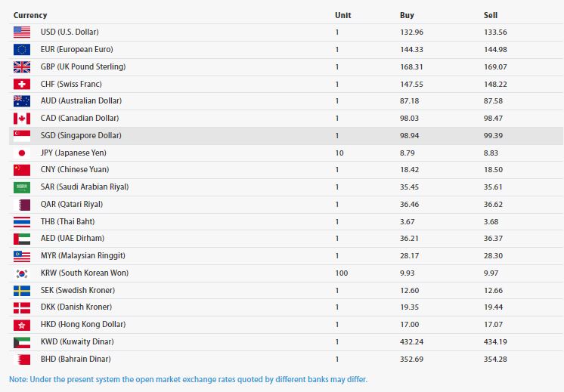The height and width of the screenshot is (392, 564).
Task: Select the SGD (Singapore Dollar) row label
Action: tap(80, 135)
